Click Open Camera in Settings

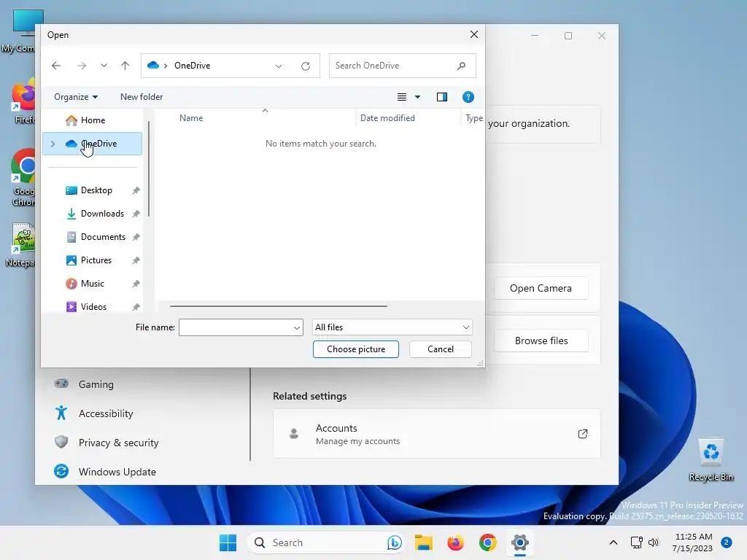point(541,289)
